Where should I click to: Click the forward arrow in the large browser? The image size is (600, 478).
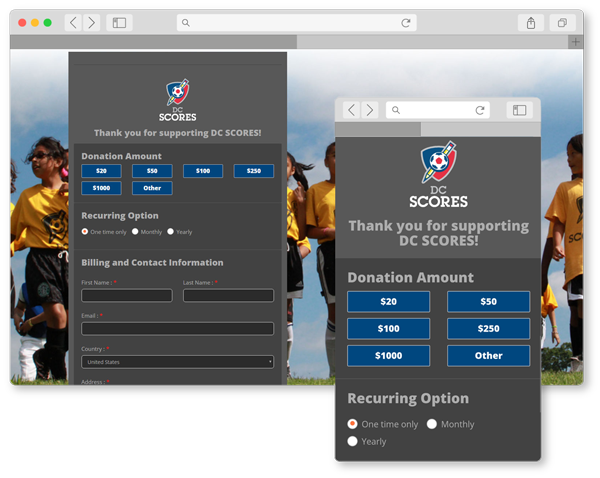tap(91, 23)
